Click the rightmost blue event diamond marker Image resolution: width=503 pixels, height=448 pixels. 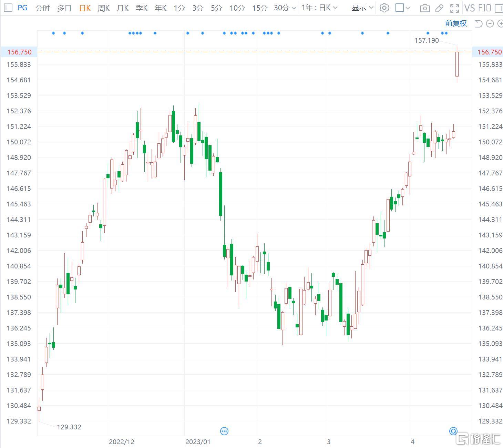(446, 33)
